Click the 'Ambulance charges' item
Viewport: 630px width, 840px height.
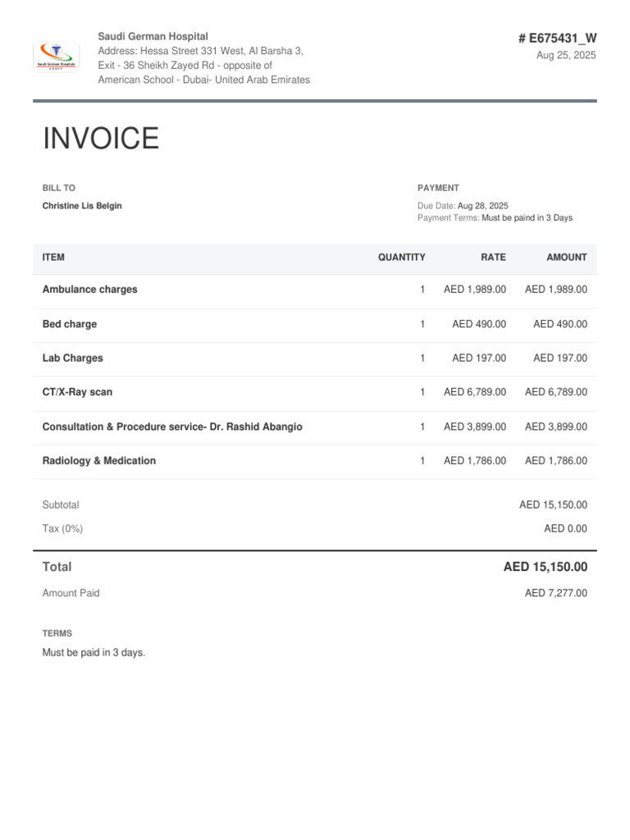(90, 290)
